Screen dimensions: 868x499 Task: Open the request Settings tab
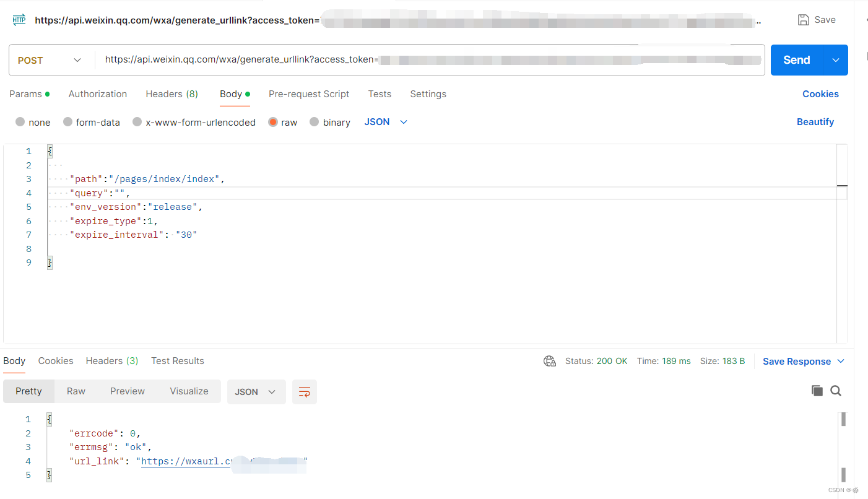pos(428,94)
